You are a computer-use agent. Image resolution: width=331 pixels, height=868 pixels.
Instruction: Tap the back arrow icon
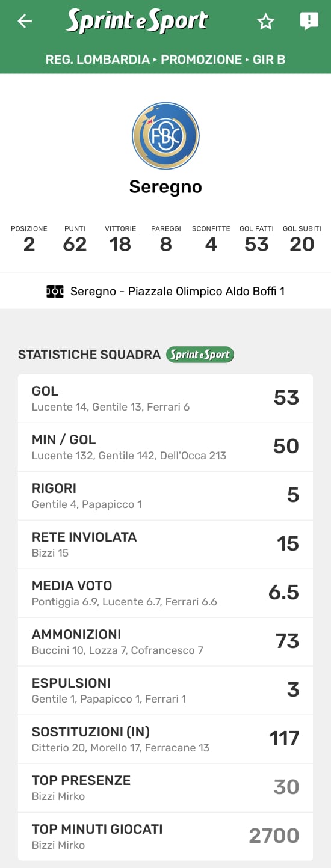click(x=25, y=22)
